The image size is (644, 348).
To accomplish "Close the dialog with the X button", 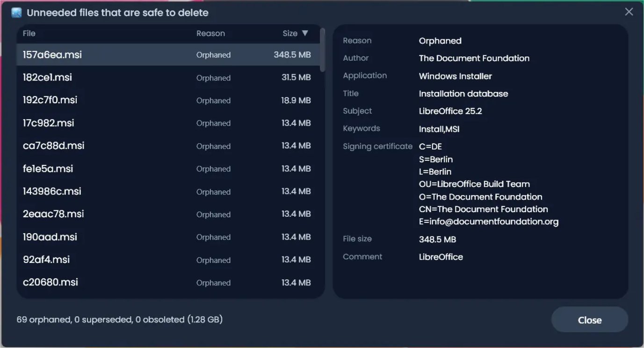I will [629, 12].
